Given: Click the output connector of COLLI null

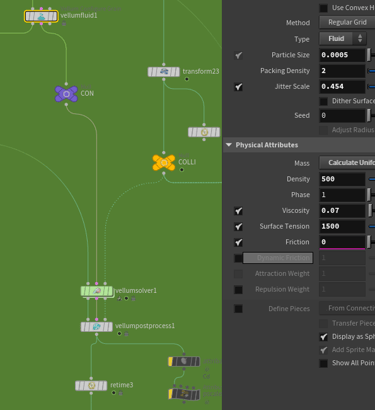Looking at the screenshot, I should coord(164,173).
